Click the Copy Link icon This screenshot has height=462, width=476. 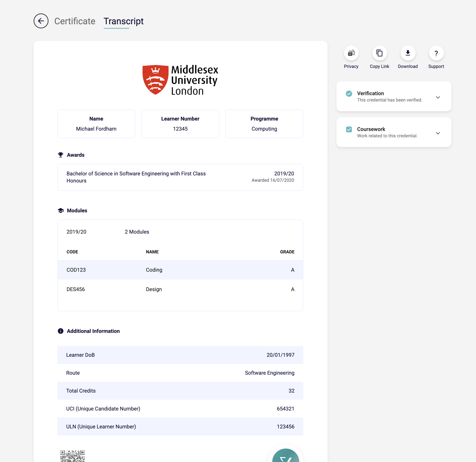[x=379, y=53]
